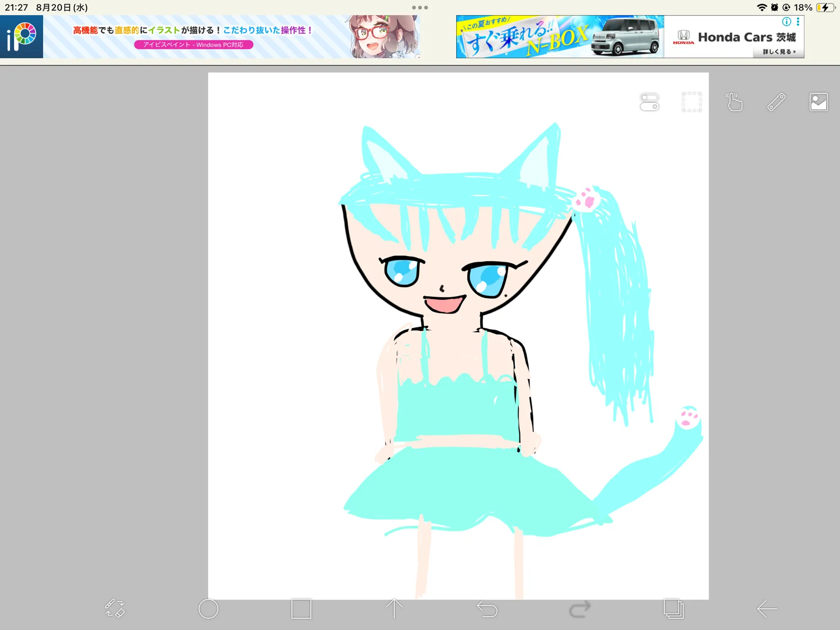Viewport: 840px width, 630px height.
Task: Undo the last stroke
Action: tap(487, 609)
